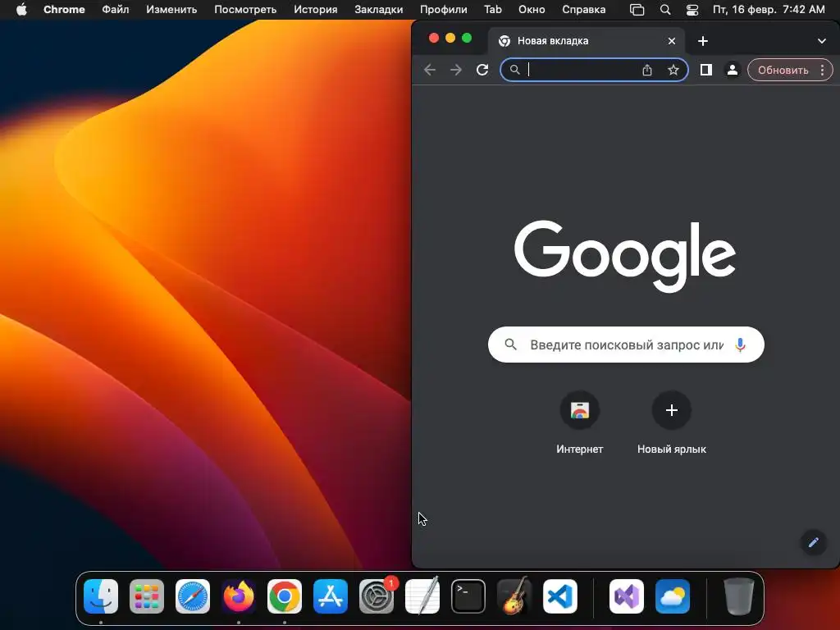
Task: Open Launchpad from the Dock
Action: pos(147,596)
